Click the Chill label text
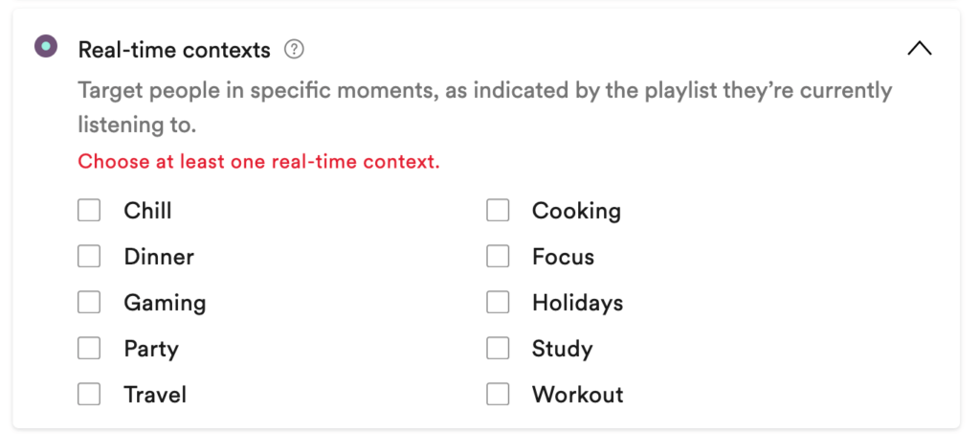The width and height of the screenshot is (980, 434). [148, 211]
